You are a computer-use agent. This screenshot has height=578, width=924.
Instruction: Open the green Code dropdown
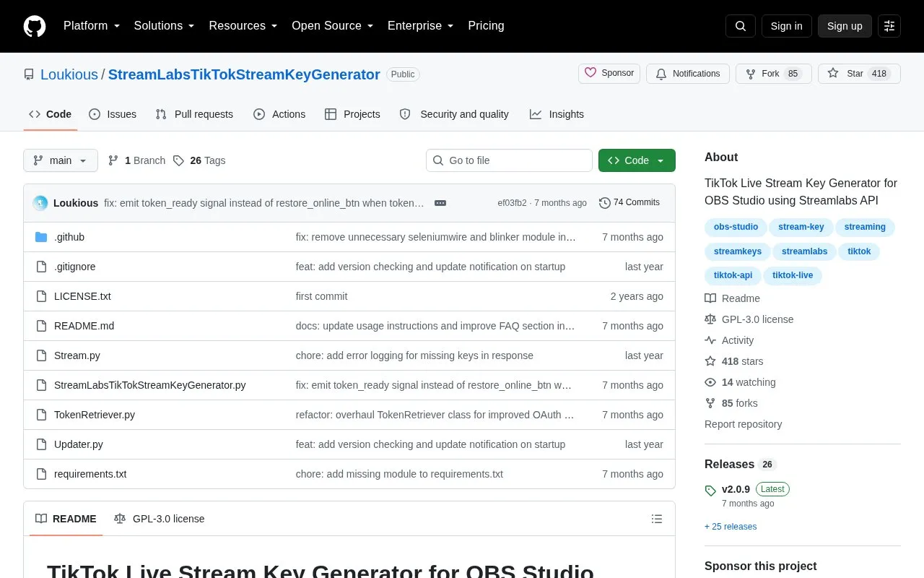637,160
